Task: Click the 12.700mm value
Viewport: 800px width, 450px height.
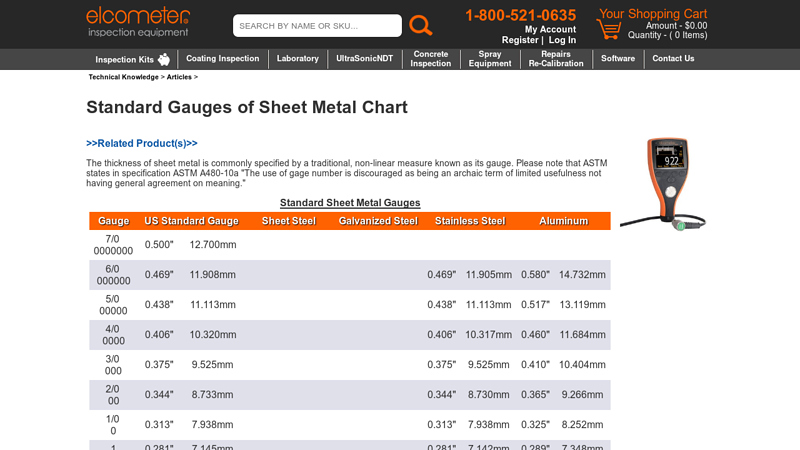Action: click(x=213, y=245)
